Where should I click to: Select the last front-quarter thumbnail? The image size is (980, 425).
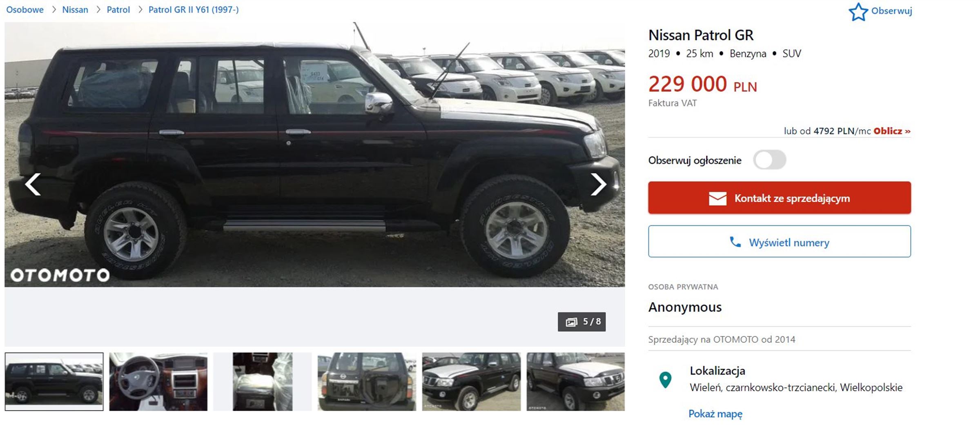coord(575,382)
